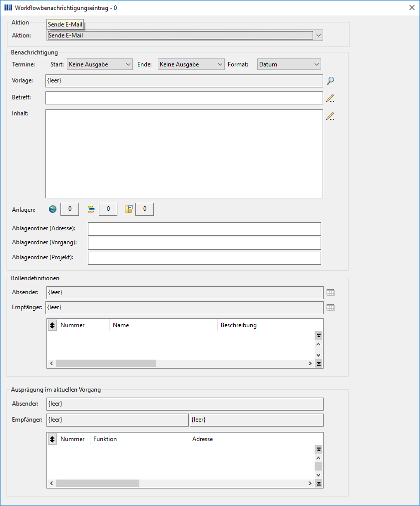Jump to bottom in Rollendefinitionen table scrollbar
The width and height of the screenshot is (420, 506).
319,364
